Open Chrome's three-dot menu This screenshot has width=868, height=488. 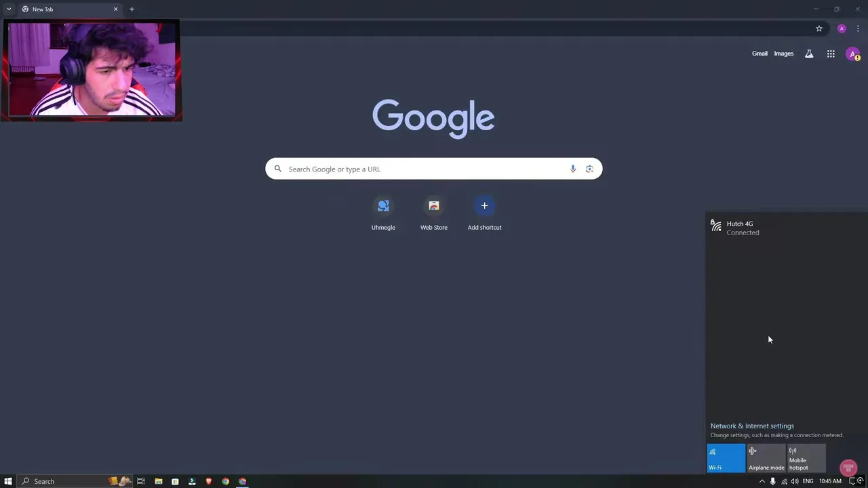858,28
